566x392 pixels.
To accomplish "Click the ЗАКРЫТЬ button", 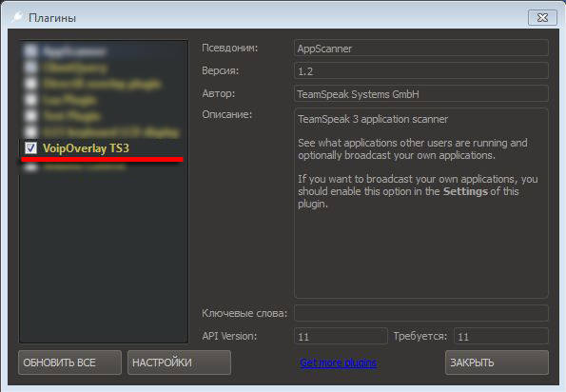I will (x=498, y=363).
